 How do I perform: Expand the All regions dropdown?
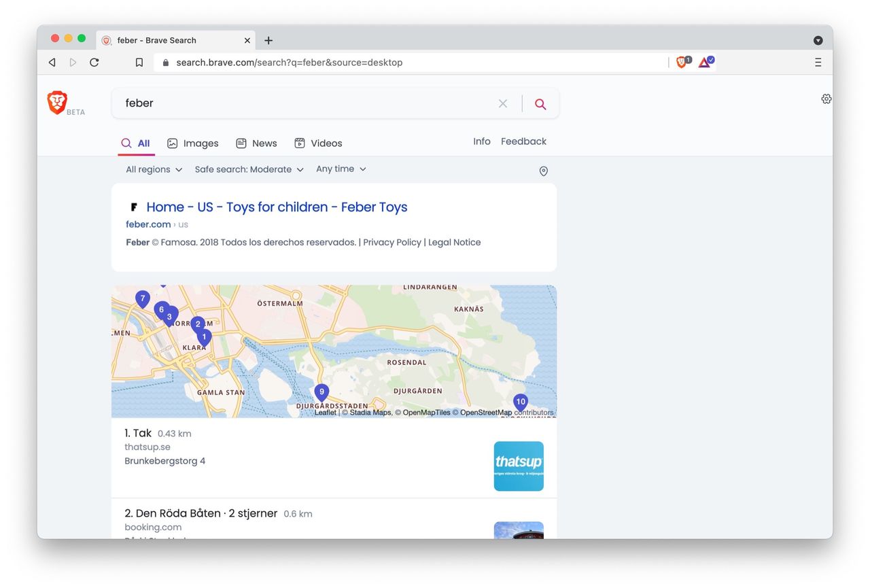coord(154,169)
